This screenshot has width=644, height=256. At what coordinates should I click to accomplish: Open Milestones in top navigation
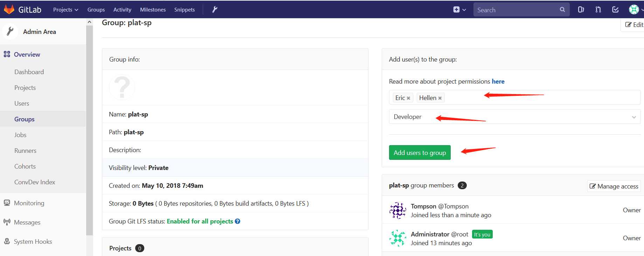(x=153, y=9)
